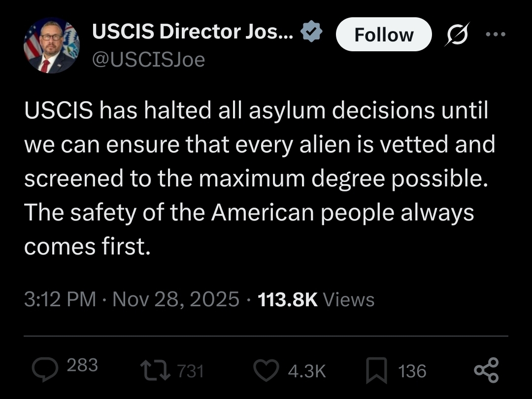Click the reply speech bubble icon
Screen dimensions: 532x399
(x=45, y=369)
